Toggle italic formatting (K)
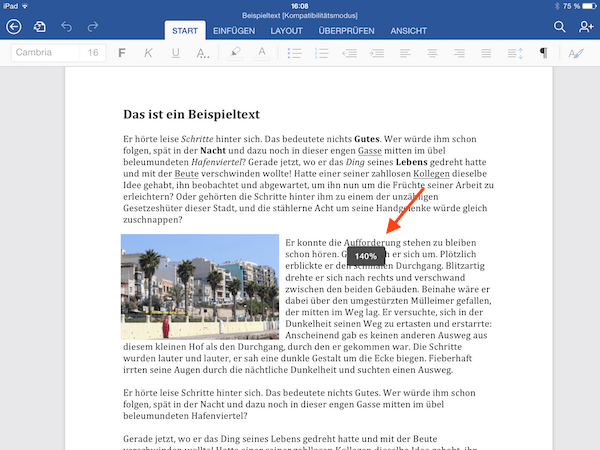This screenshot has width=600, height=450. pos(148,52)
